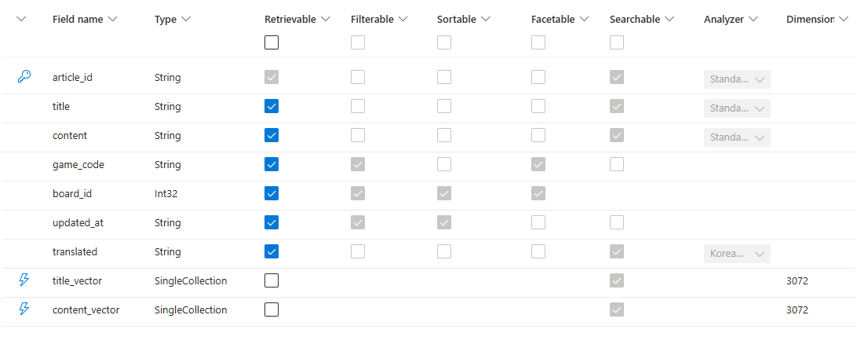
Task: Click the Retrievable column header
Action: click(290, 20)
